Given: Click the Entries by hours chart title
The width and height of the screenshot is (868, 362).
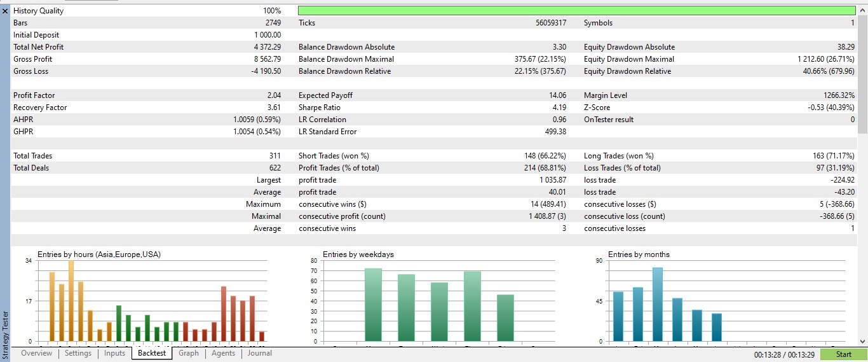Looking at the screenshot, I should 99,254.
